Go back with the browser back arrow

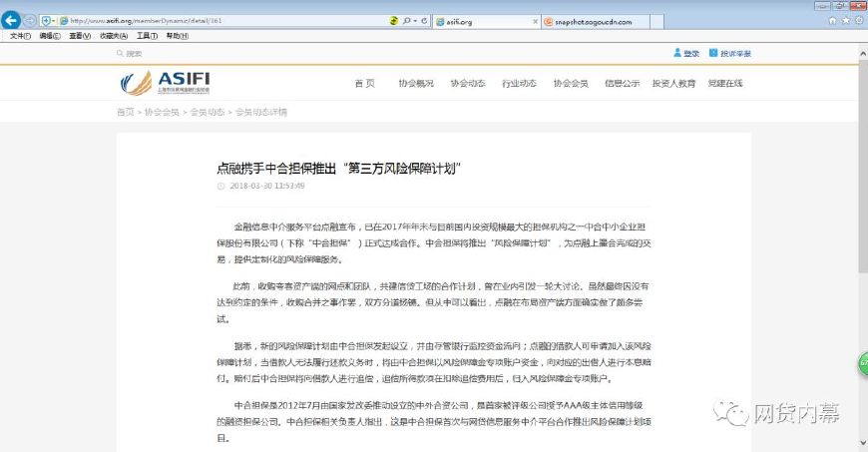click(11, 21)
